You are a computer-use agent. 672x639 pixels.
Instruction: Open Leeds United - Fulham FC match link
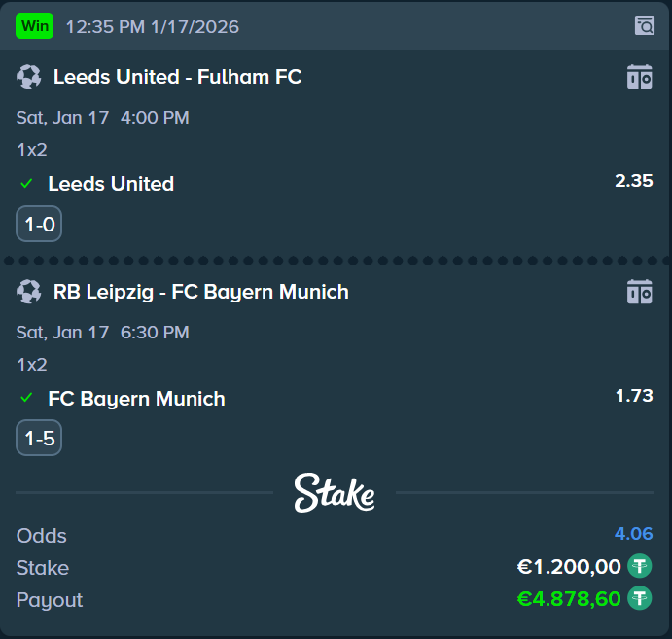pyautogui.click(x=177, y=77)
